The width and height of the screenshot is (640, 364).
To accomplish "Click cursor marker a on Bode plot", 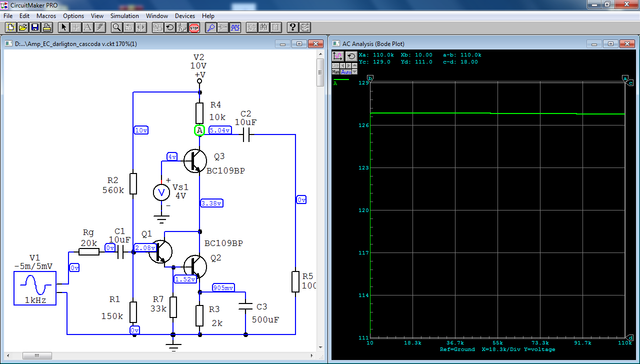I will click(625, 79).
